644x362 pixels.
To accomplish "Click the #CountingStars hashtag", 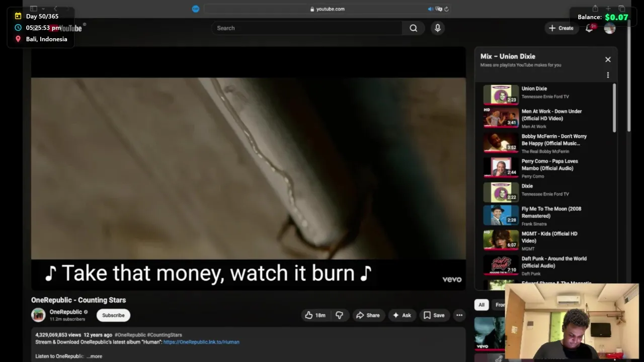I will (x=165, y=335).
